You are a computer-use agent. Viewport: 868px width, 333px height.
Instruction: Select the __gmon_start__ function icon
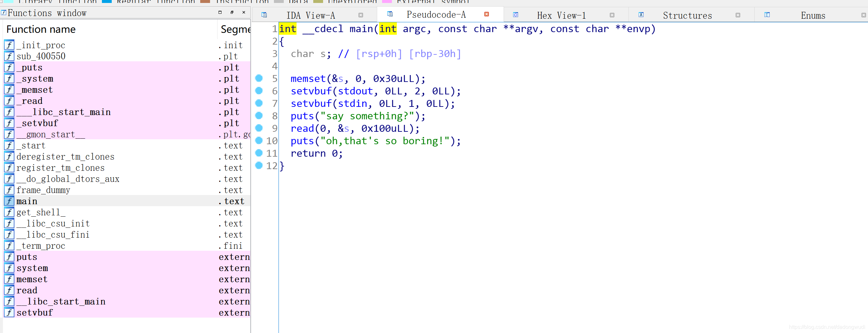coord(9,134)
